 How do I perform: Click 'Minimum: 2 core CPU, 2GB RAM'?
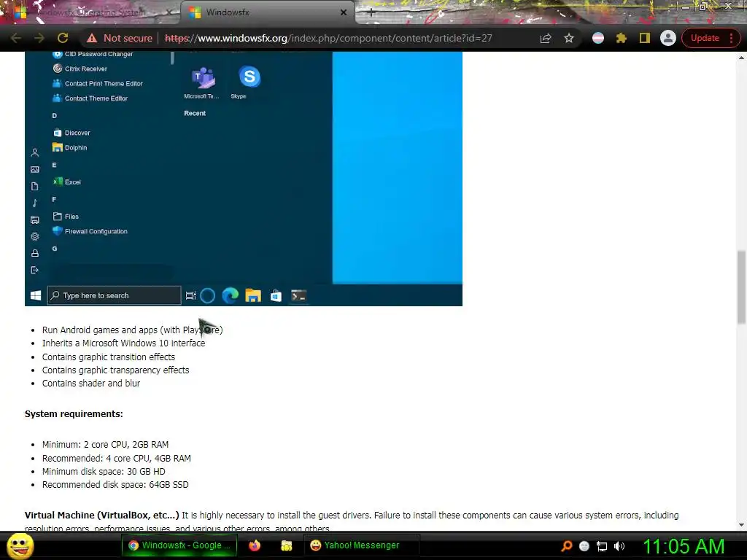point(105,445)
